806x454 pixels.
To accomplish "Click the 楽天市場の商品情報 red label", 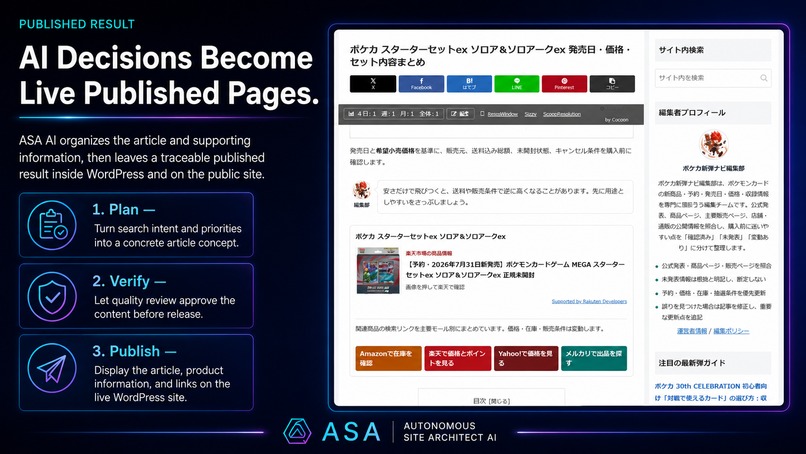I will pos(429,253).
